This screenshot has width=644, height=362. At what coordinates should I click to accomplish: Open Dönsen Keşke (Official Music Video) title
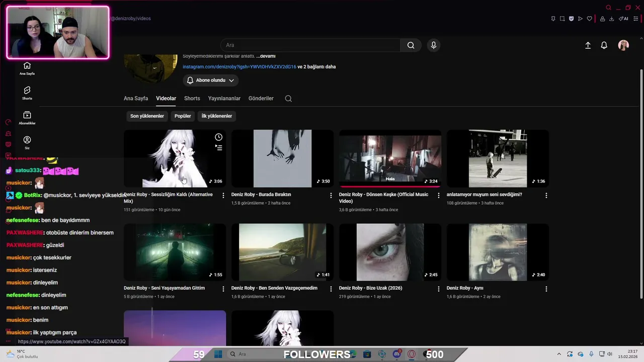coord(384,198)
